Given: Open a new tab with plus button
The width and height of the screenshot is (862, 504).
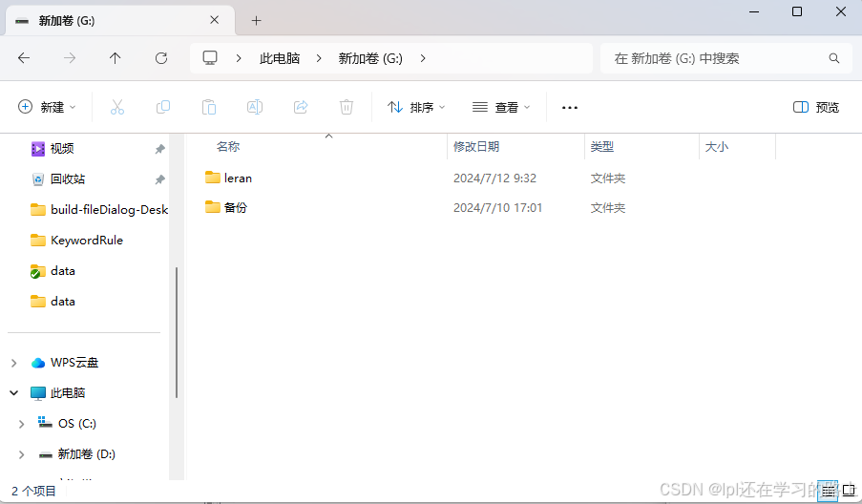Looking at the screenshot, I should pyautogui.click(x=256, y=20).
